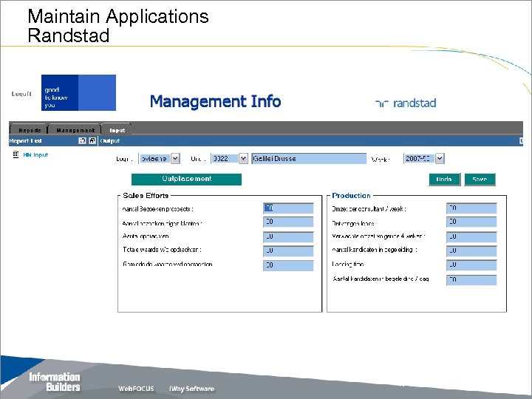
Task: Click the Unit 0022 combo value field
Action: [x=225, y=158]
